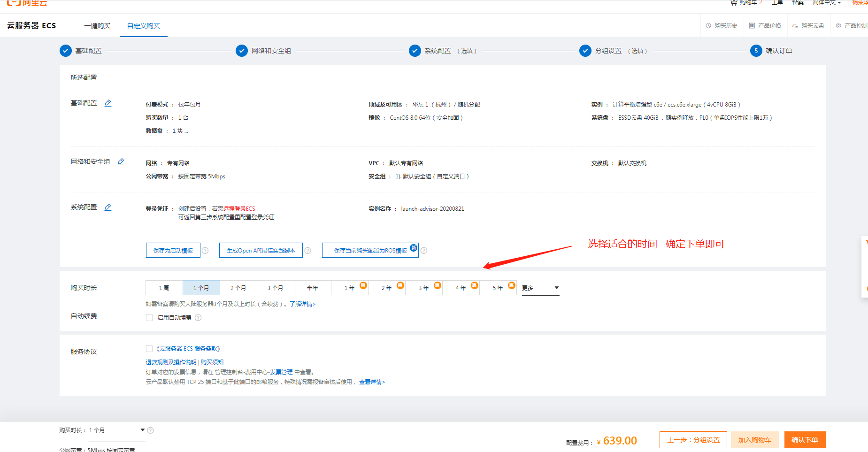Image resolution: width=868 pixels, height=452 pixels.
Task: Click the 系统配置 step check icon
Action: 415,51
